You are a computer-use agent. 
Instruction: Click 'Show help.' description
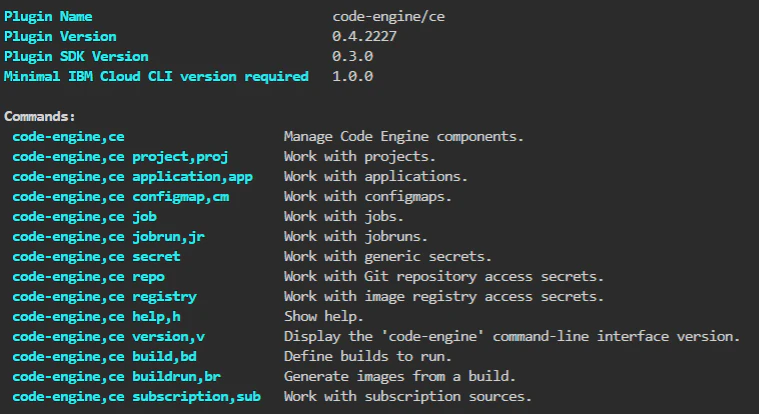(323, 316)
